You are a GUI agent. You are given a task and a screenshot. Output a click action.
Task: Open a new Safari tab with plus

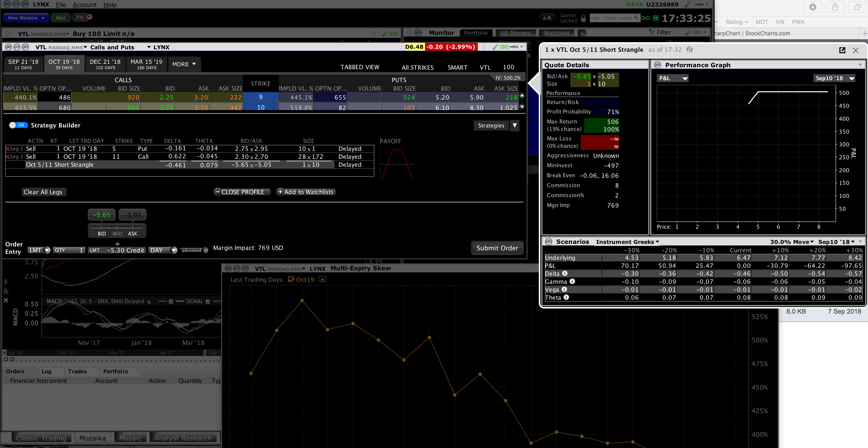864,34
